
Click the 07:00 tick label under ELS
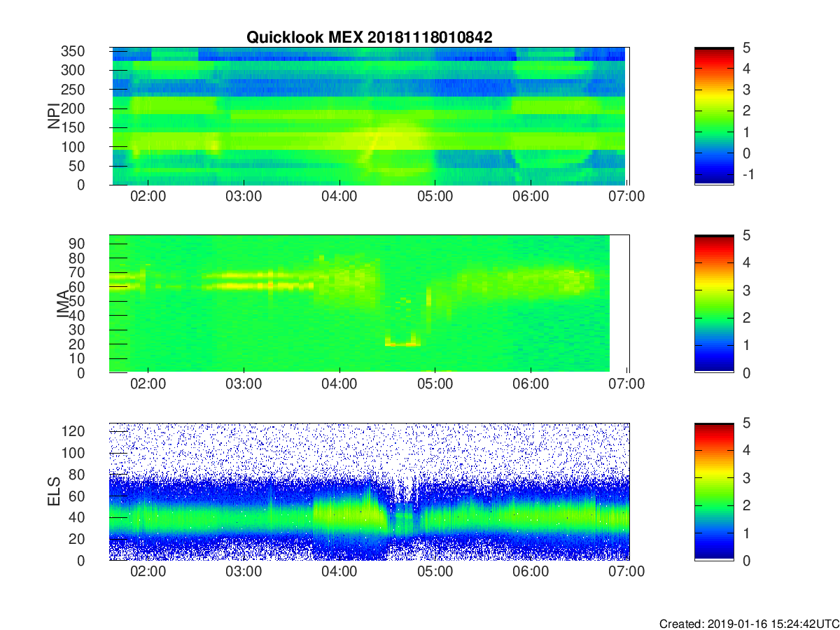click(626, 571)
